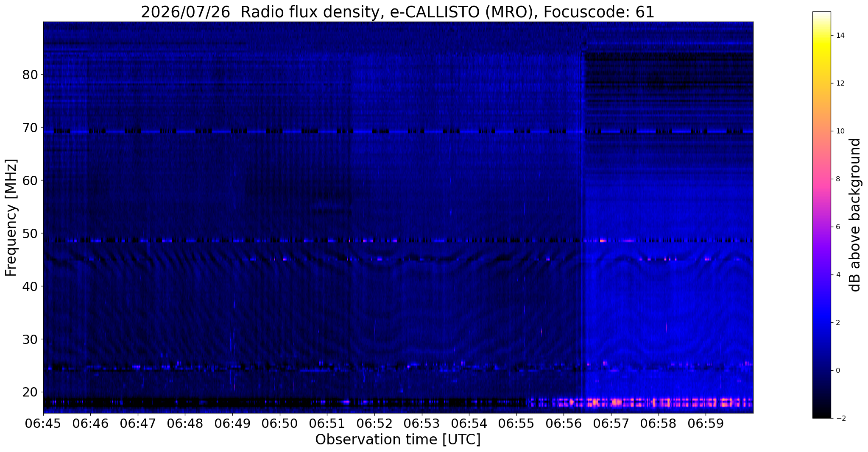This screenshot has width=868, height=452.
Task: Click the 'dB above background' colorbar label
Action: tap(855, 215)
